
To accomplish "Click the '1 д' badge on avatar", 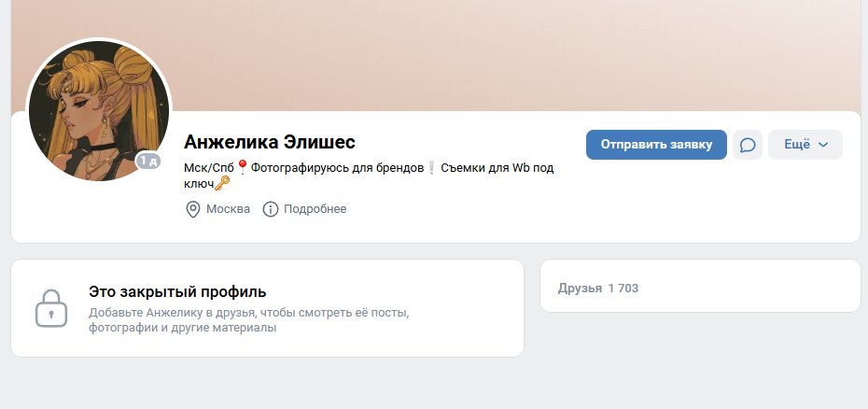I will [x=148, y=161].
